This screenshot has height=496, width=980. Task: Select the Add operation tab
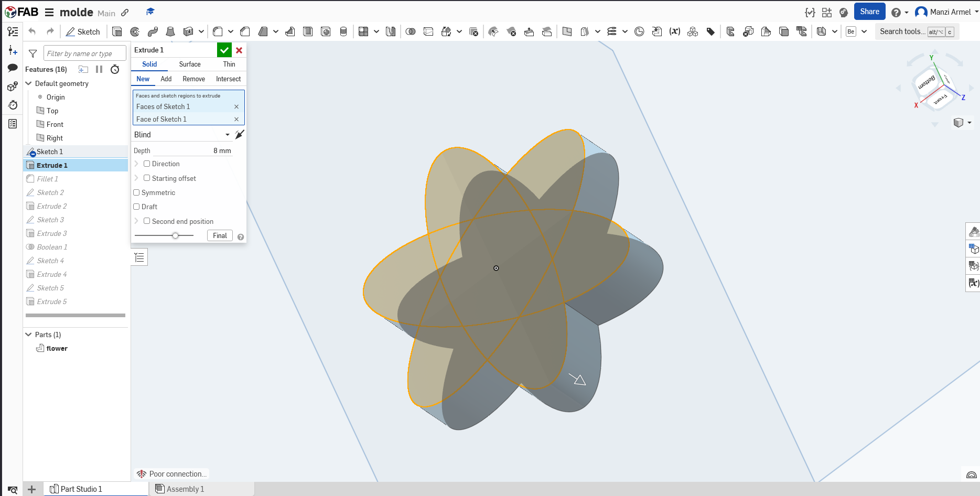pyautogui.click(x=166, y=79)
